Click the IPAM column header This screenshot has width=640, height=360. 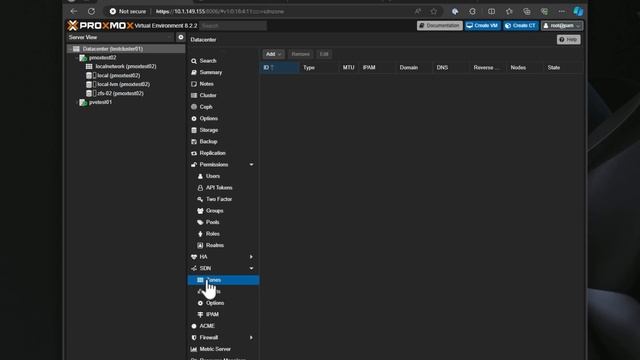click(377, 67)
